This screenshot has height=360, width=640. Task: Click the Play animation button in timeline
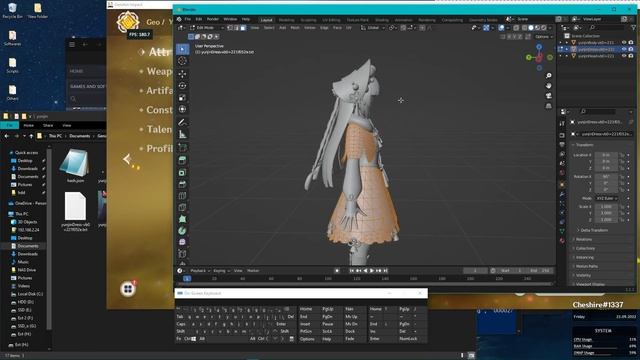click(x=372, y=271)
